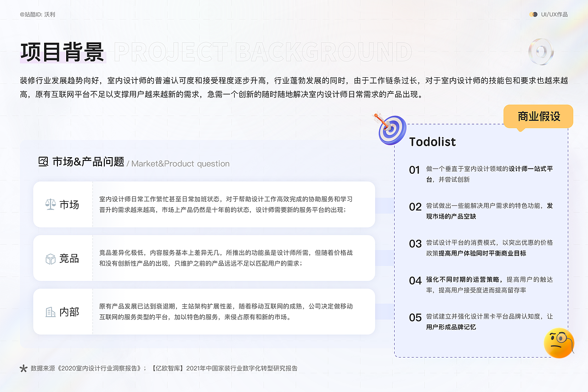The image size is (588, 392).
Task: Click the number 05 in Todolist
Action: (415, 318)
